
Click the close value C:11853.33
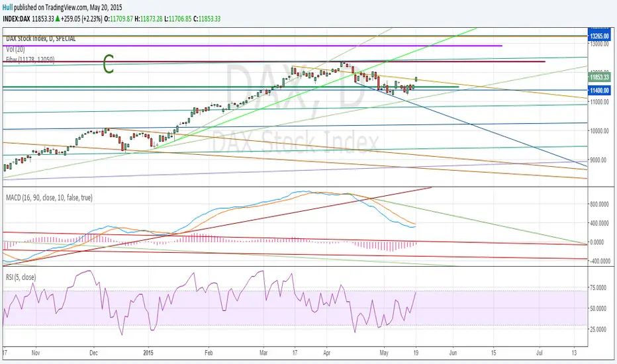point(207,19)
